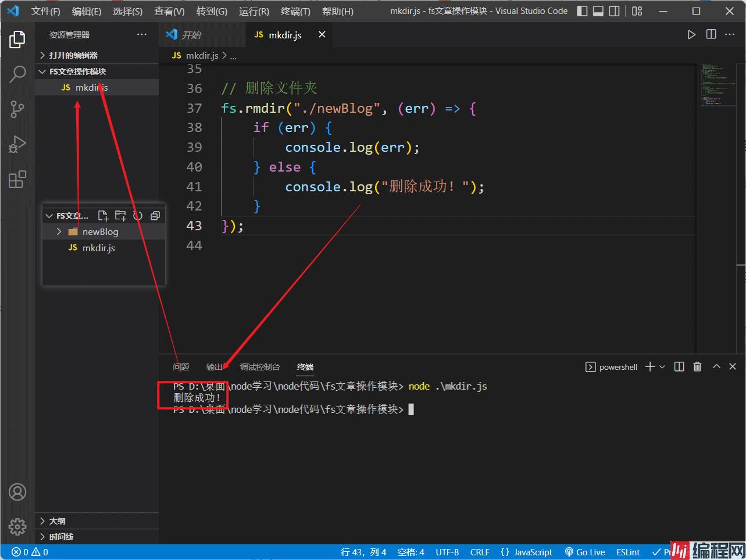Click the terminal prompt input line
Viewport: 746px width, 560px height.
tap(294, 409)
